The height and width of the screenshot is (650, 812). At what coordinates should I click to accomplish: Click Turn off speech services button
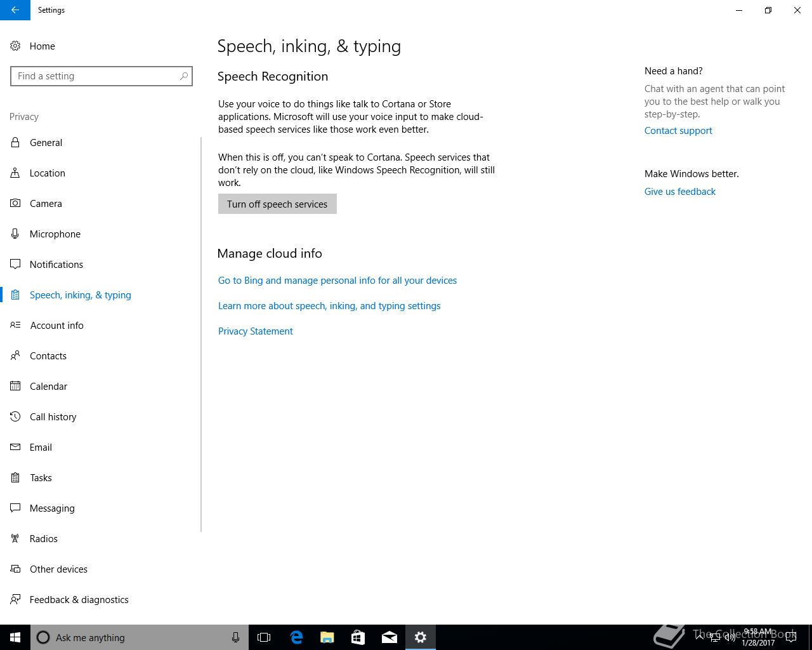click(277, 204)
